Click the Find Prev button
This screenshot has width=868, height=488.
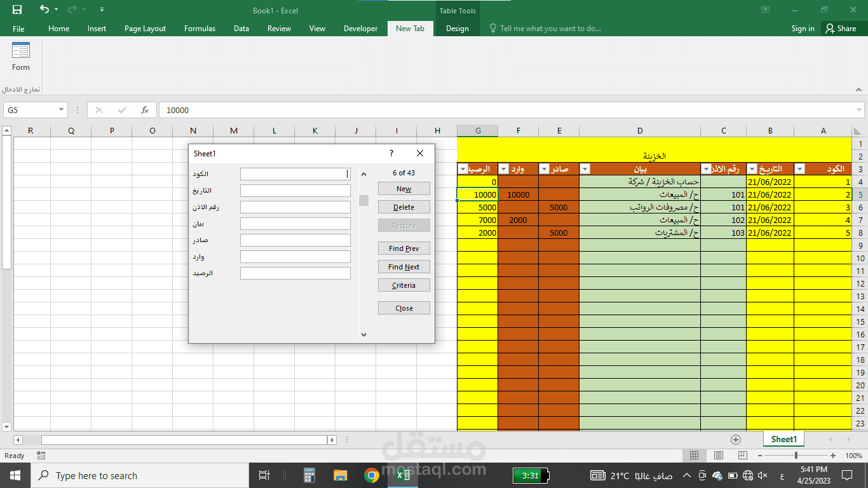(x=404, y=248)
